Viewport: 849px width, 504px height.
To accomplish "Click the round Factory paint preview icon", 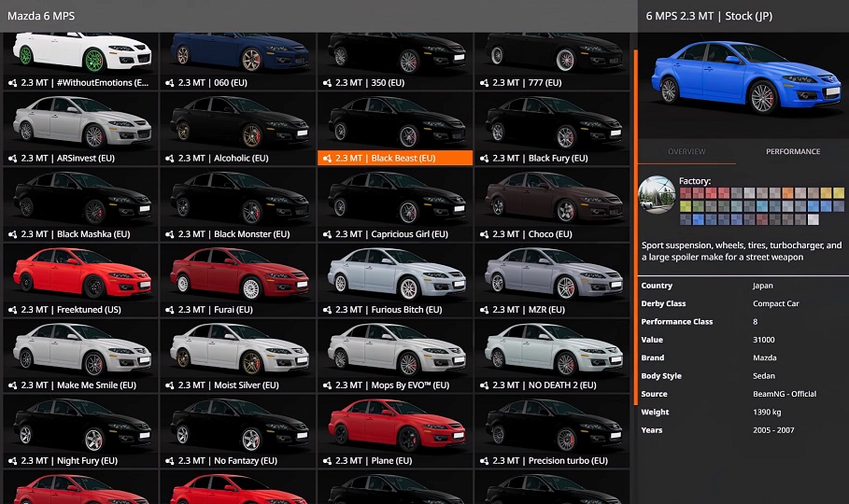I will pyautogui.click(x=657, y=194).
